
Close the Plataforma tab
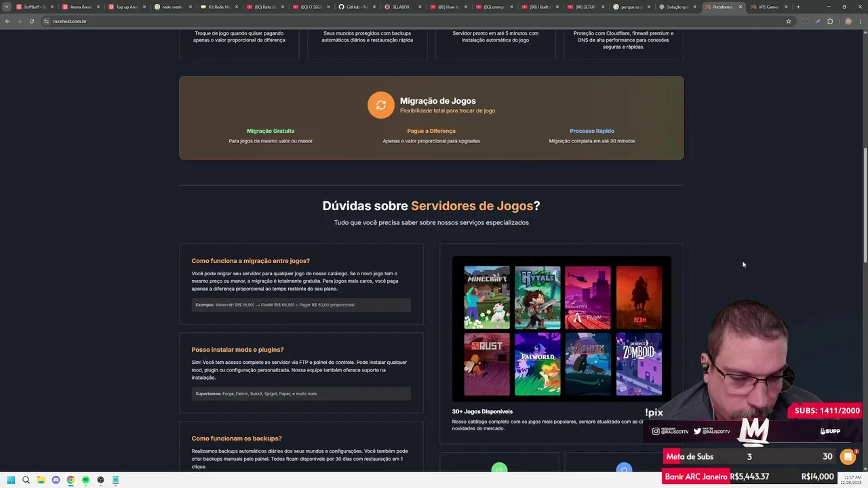tap(741, 7)
